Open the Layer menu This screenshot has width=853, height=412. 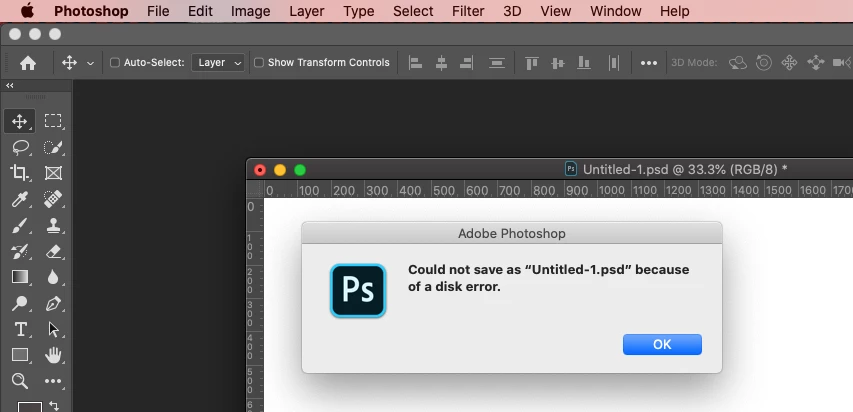(x=307, y=11)
